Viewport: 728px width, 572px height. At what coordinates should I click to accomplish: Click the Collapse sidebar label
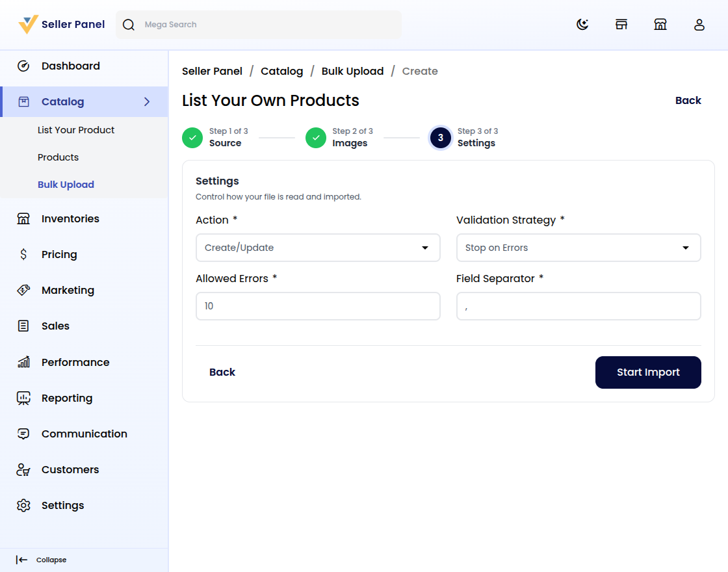(51, 560)
